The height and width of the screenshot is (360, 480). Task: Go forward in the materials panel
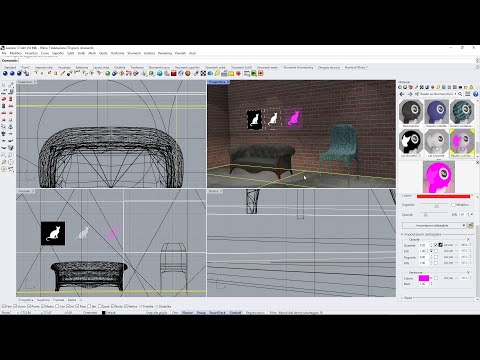[410, 94]
